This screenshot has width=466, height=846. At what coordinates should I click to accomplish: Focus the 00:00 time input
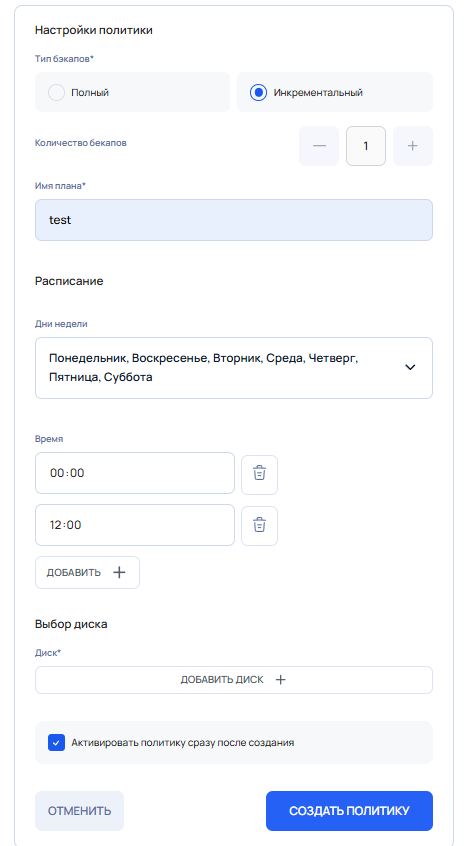click(x=135, y=473)
